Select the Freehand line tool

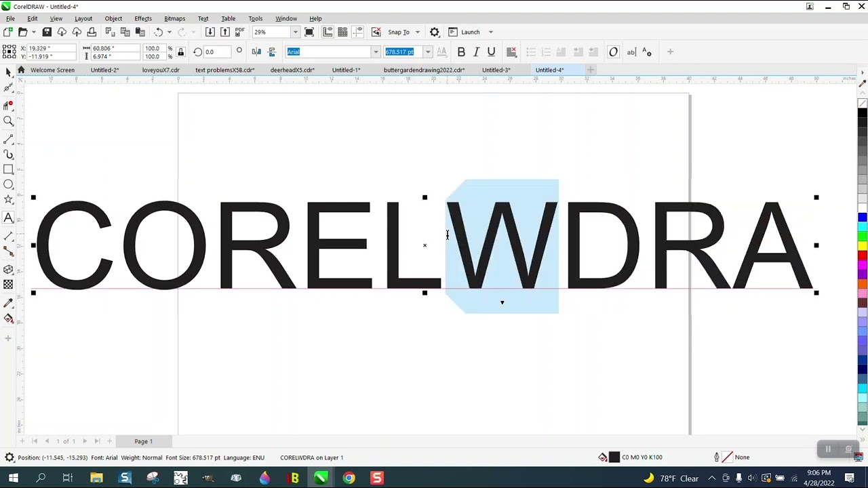tap(8, 139)
